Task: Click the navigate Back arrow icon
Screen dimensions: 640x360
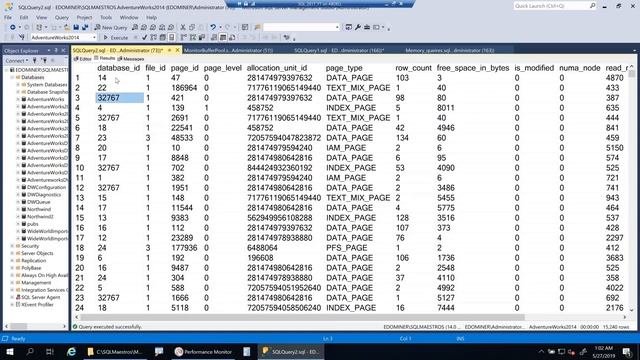Action: [x=13, y=27]
